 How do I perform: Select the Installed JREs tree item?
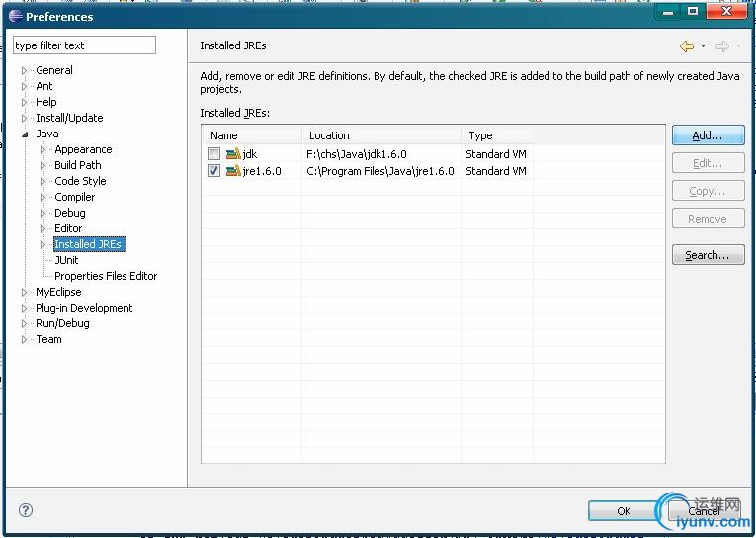(x=90, y=244)
